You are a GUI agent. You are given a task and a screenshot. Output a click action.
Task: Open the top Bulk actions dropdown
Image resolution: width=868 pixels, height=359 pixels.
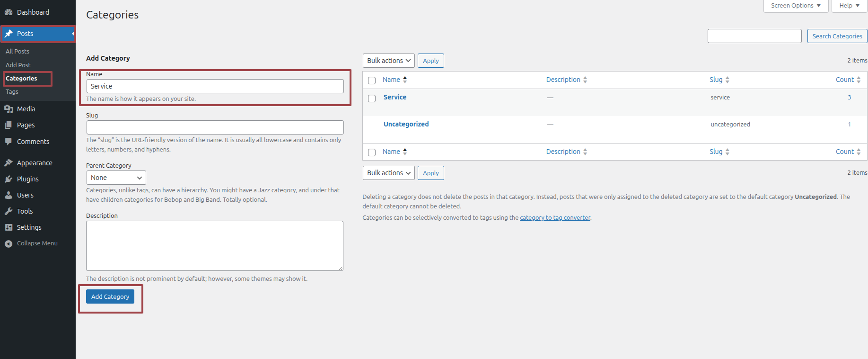pyautogui.click(x=388, y=61)
